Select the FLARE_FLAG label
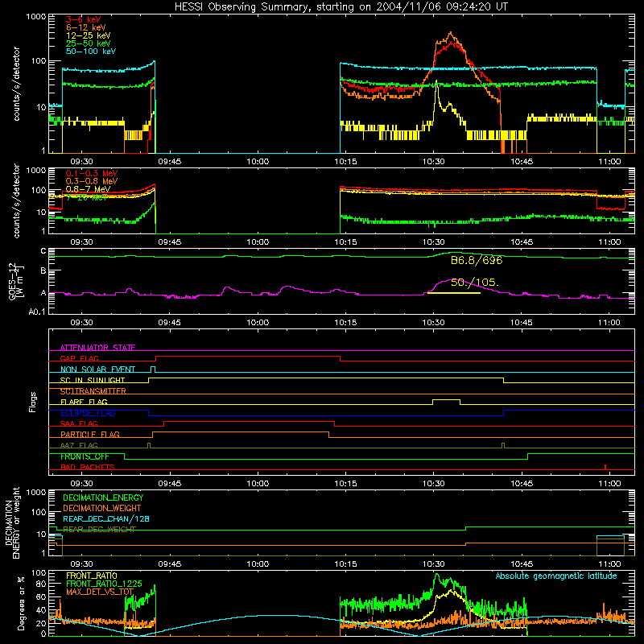Image resolution: width=644 pixels, height=644 pixels. point(84,402)
